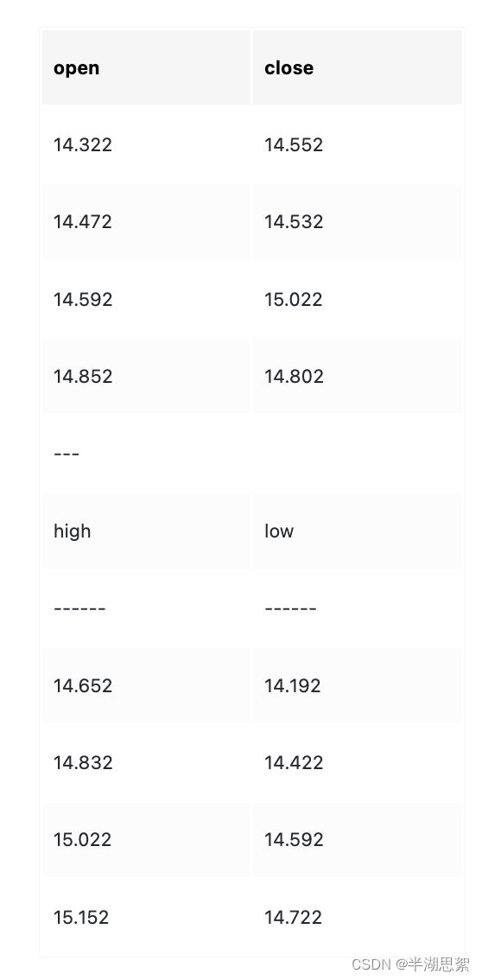The width and height of the screenshot is (482, 980).
Task: Click the high label cell
Action: 146,531
